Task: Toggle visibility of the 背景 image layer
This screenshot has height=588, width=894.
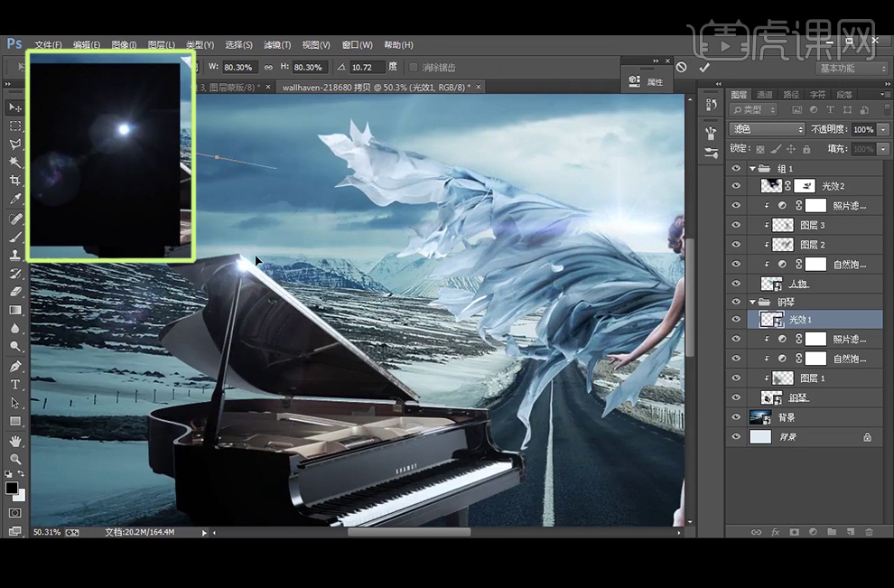Action: click(x=736, y=417)
